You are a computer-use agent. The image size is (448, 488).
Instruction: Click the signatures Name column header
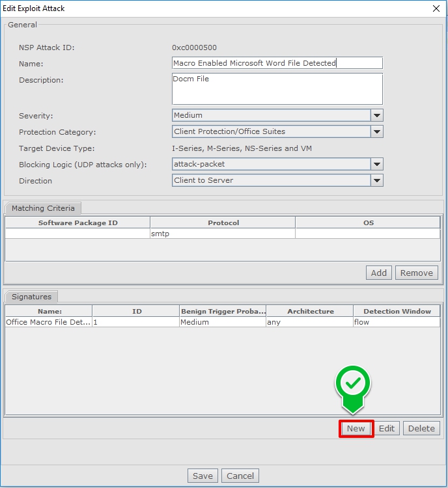49,311
